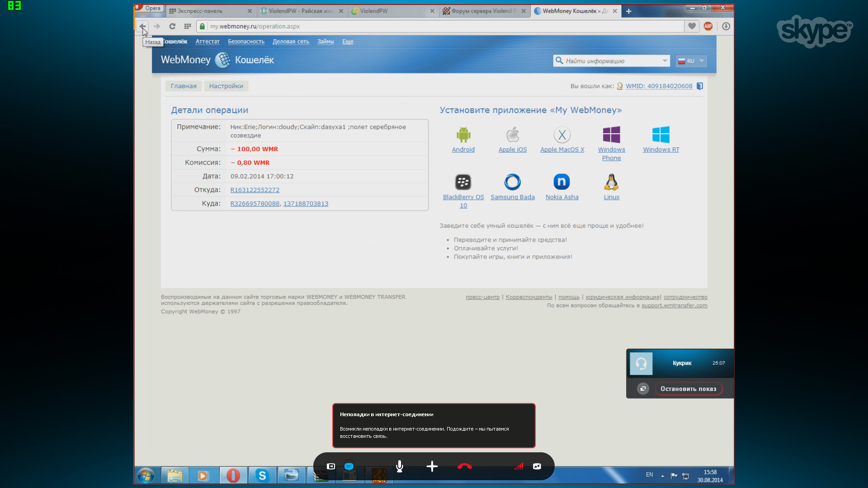868x488 pixels.
Task: Open the помощь footer link
Action: click(x=569, y=297)
